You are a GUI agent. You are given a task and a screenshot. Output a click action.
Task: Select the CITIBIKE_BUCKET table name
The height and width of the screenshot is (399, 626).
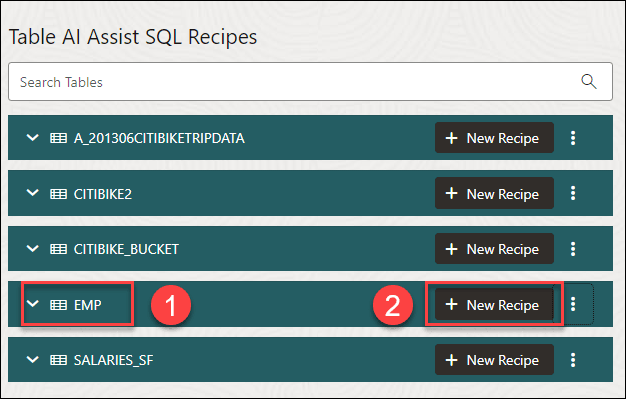(126, 249)
